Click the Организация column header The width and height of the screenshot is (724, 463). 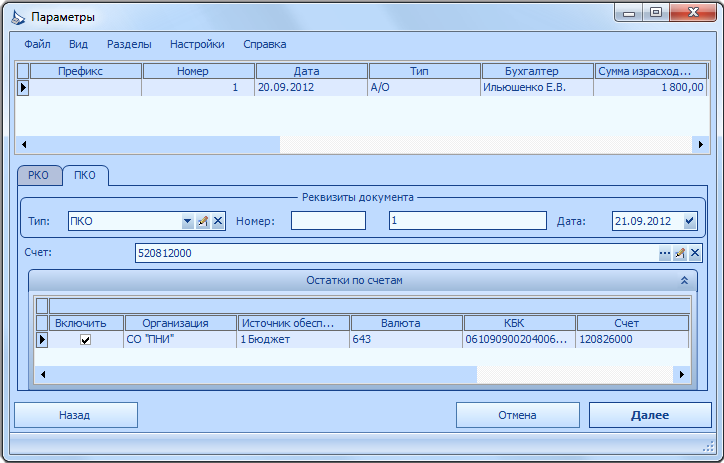tap(181, 323)
